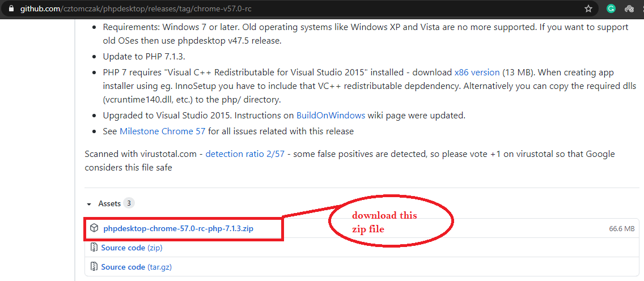Click the Assets heading label
Screen dimensions: 644x281
109,203
